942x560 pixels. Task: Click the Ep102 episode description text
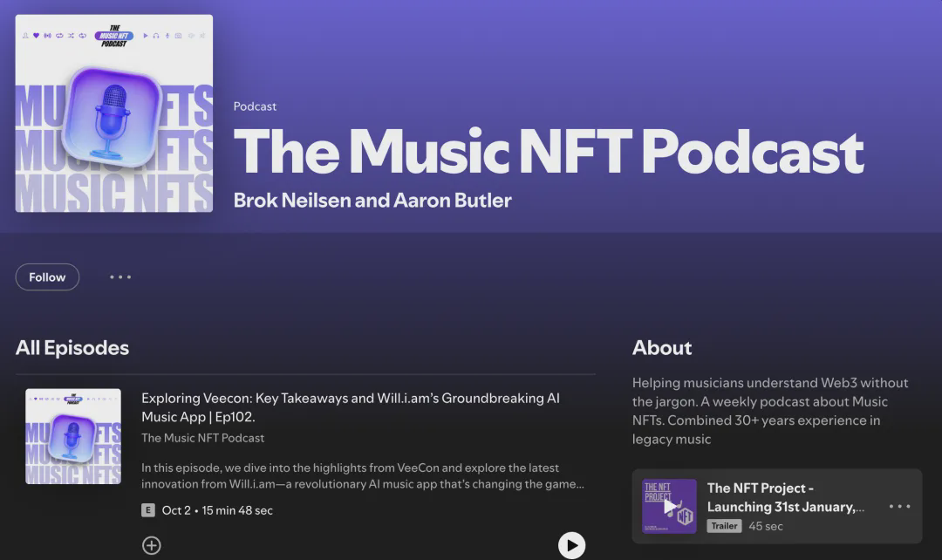coord(363,476)
